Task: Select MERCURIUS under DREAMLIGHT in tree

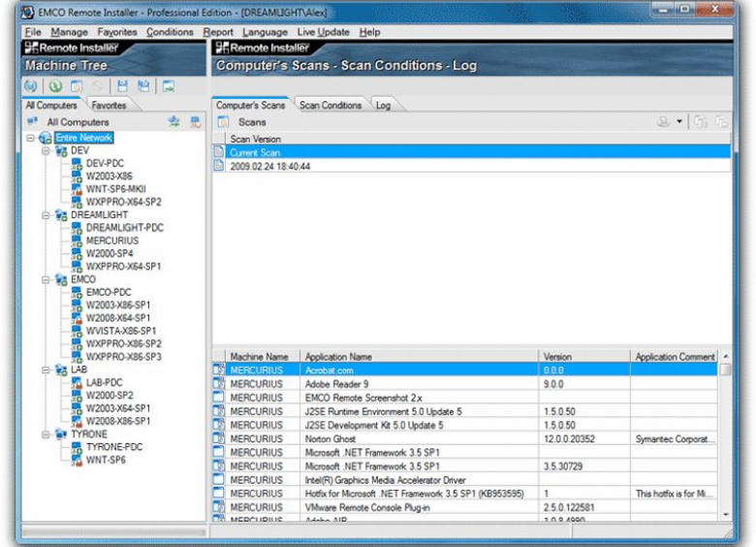Action: click(x=112, y=241)
